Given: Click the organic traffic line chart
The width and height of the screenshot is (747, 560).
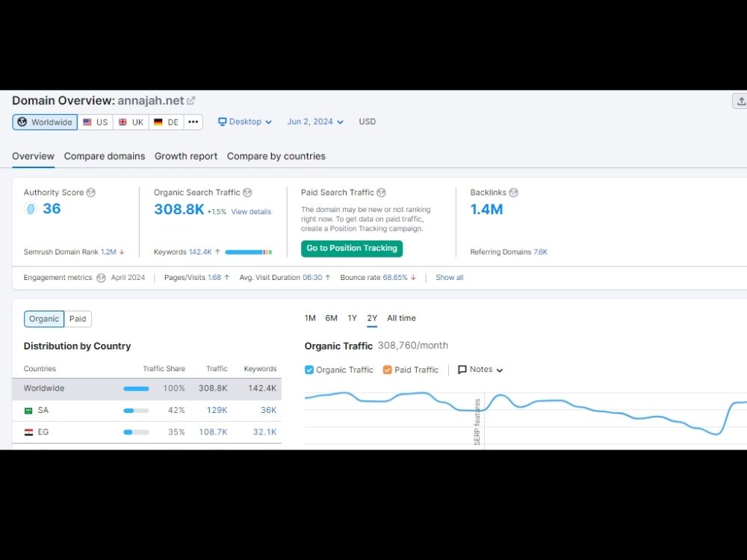Looking at the screenshot, I should 525,414.
